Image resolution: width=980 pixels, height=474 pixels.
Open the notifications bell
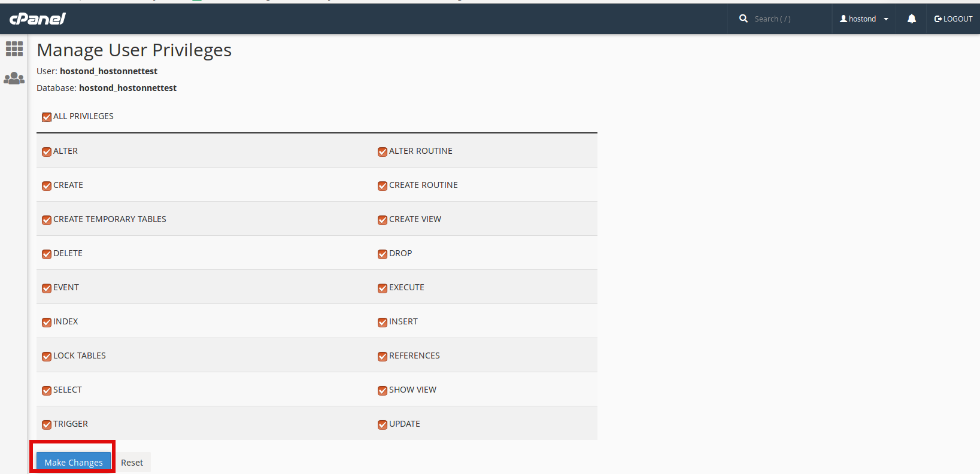click(x=912, y=19)
